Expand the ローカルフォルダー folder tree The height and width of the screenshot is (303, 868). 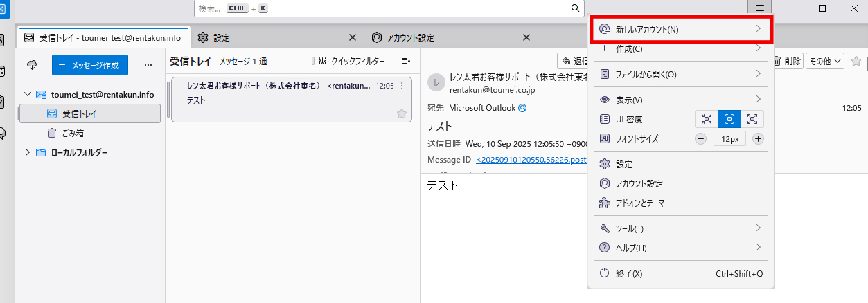28,152
